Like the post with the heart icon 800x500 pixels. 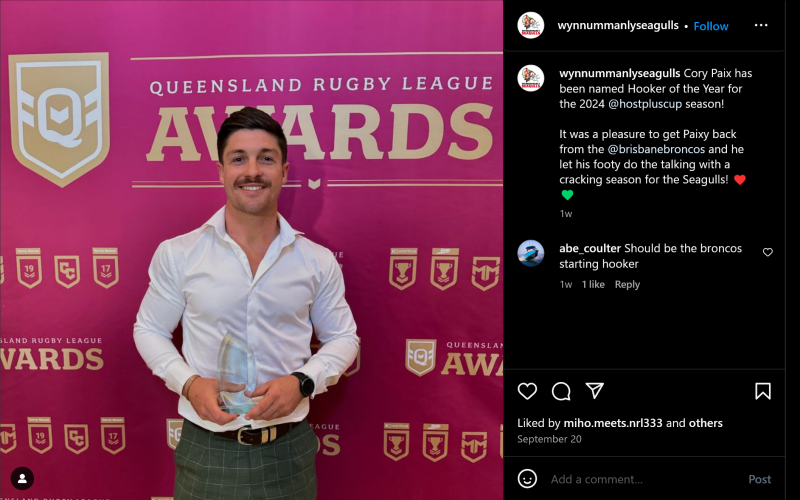point(527,391)
